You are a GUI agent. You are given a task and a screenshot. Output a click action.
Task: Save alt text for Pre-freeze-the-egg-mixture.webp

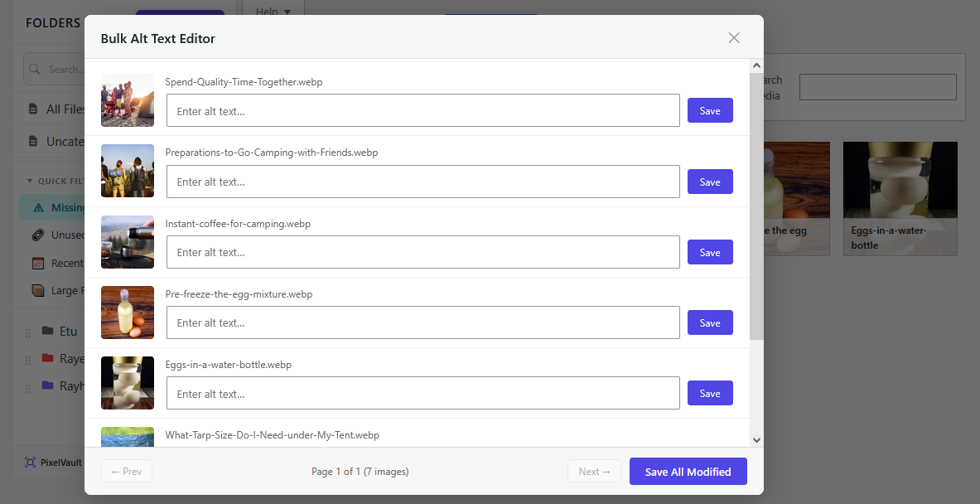710,322
